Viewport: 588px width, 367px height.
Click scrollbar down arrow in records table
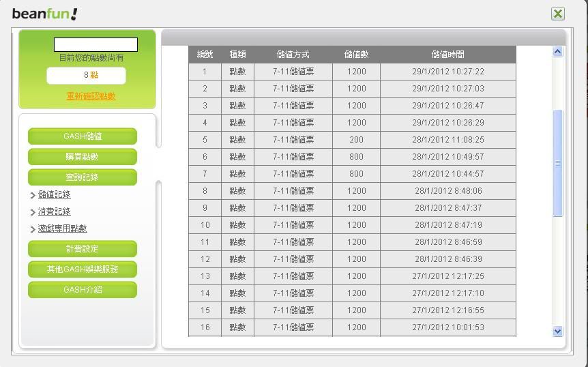coord(557,331)
